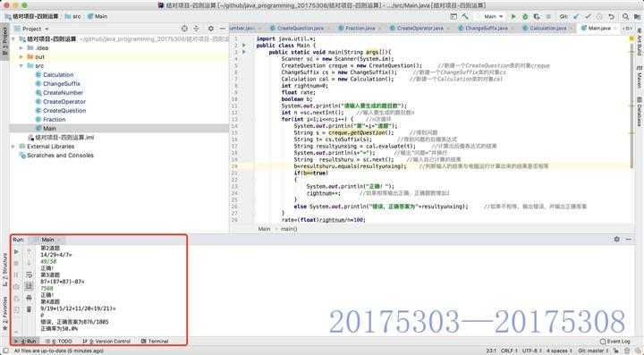The image size is (644, 355).
Task: Hide the Run panel with its minus icon
Action: pos(629,239)
